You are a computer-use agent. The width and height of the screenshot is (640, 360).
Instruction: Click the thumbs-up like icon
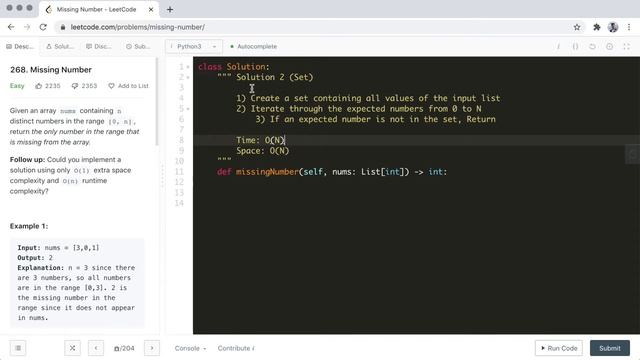pyautogui.click(x=39, y=86)
